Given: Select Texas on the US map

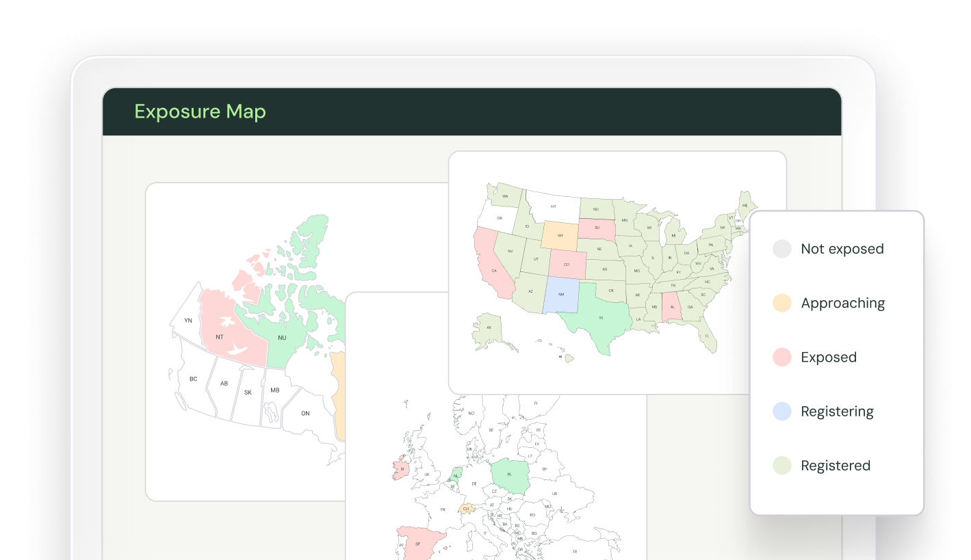Looking at the screenshot, I should pos(600,318).
